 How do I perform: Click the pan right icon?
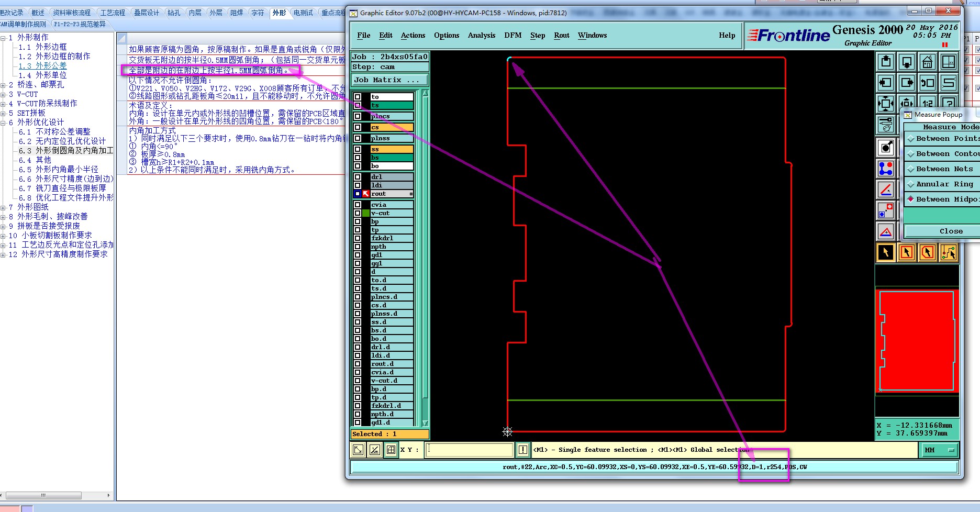pyautogui.click(x=907, y=83)
